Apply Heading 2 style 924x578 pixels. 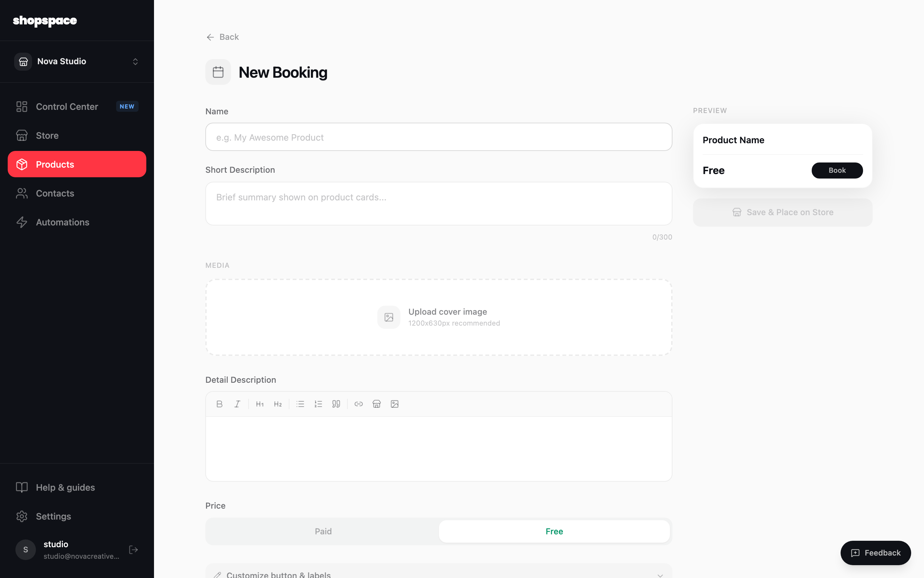(x=278, y=404)
